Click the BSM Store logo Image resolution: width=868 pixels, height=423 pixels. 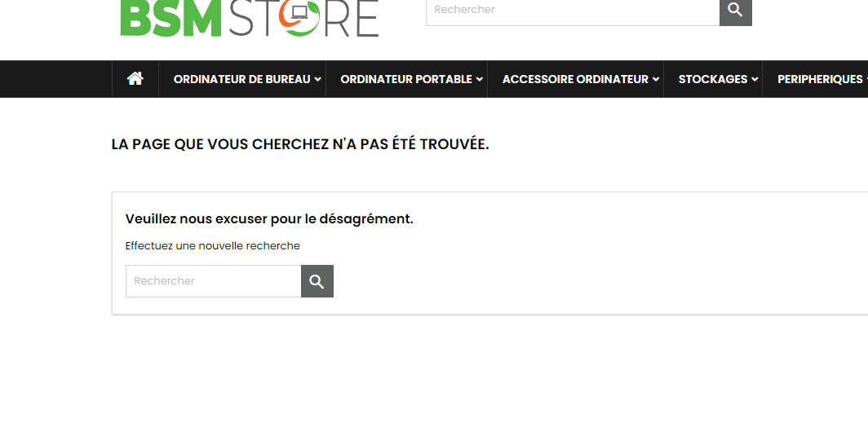(x=249, y=18)
